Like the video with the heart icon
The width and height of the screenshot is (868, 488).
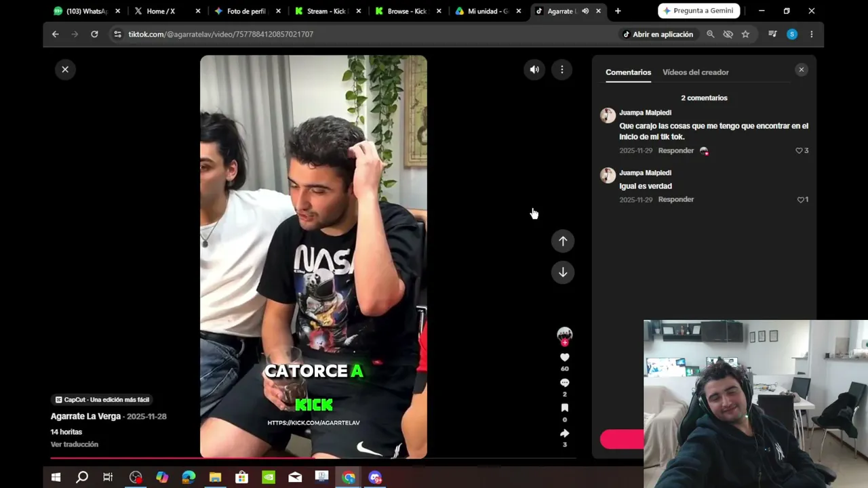[x=564, y=357]
